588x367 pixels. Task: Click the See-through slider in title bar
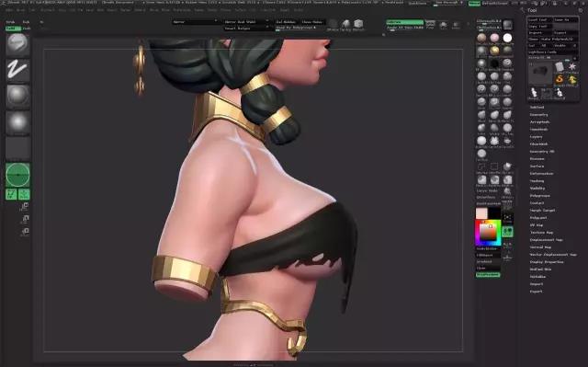447,3
